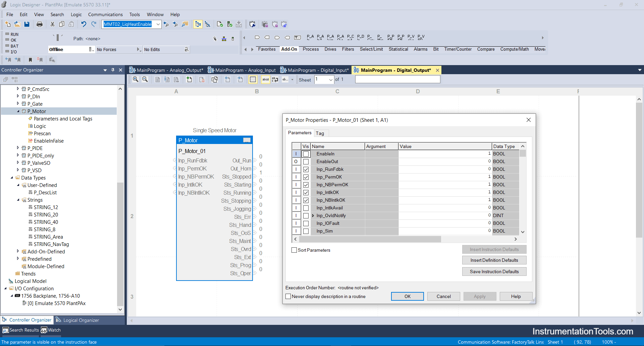Toggle the Logical Organizer toolbar icon
Image resolution: width=644 pixels, height=346 pixels.
208,24
